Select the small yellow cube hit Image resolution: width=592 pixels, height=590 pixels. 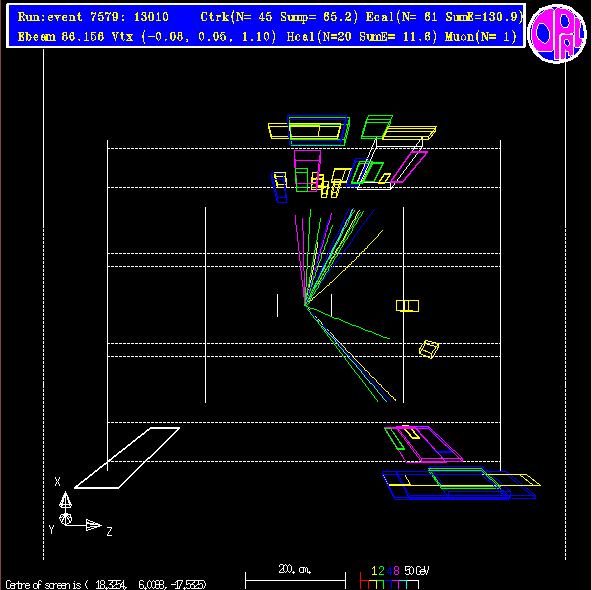429,349
